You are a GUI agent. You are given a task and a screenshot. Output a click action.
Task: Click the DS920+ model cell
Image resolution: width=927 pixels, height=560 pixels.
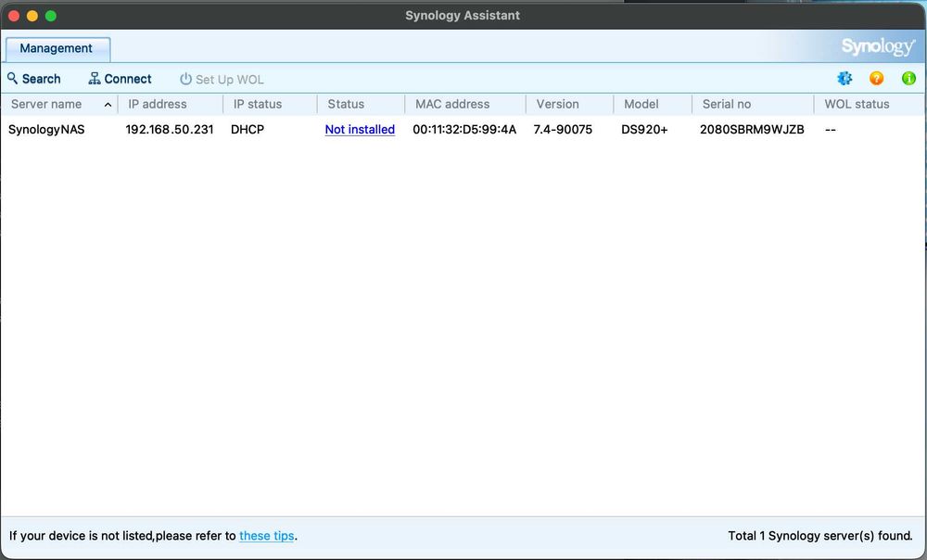[644, 130]
